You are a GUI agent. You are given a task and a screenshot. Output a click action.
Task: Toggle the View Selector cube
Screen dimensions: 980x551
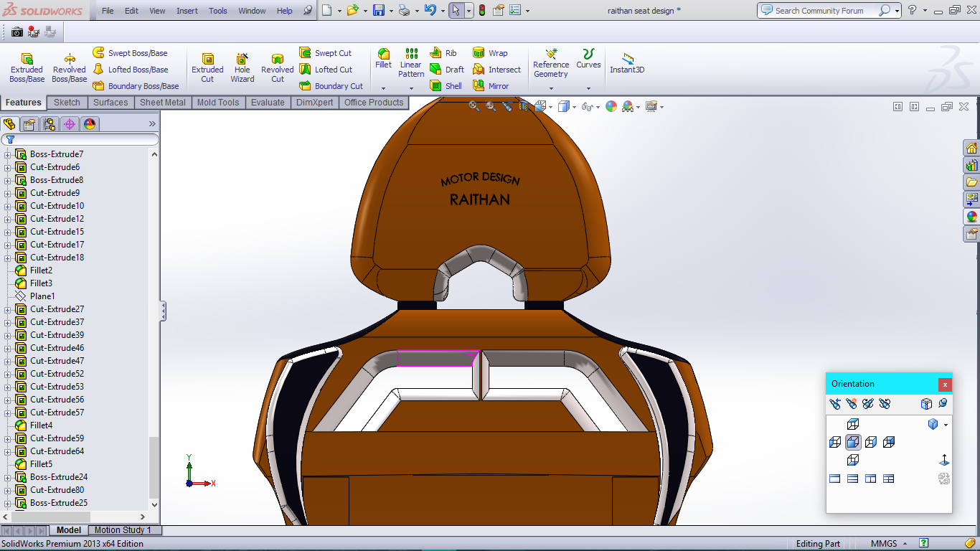pos(927,404)
